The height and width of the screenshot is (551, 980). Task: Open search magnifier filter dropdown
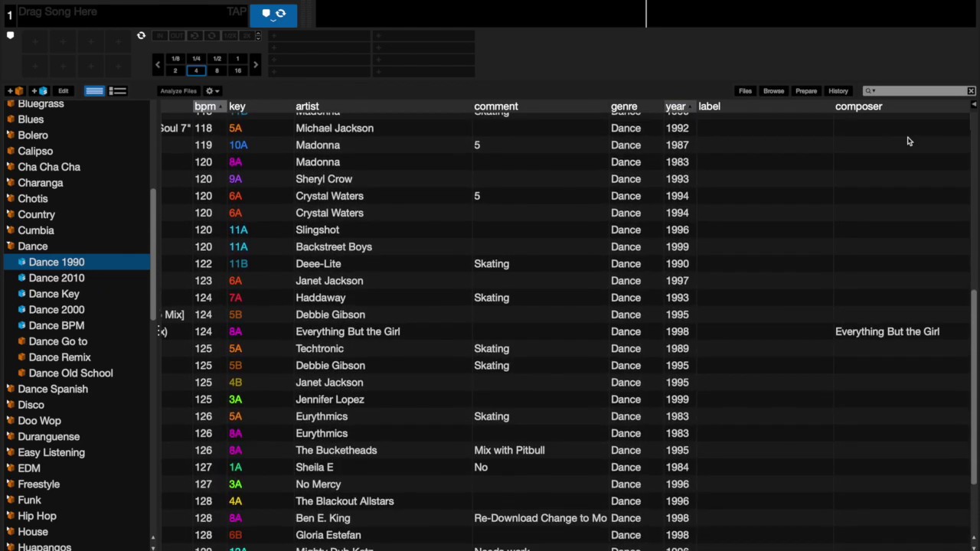pyautogui.click(x=870, y=91)
